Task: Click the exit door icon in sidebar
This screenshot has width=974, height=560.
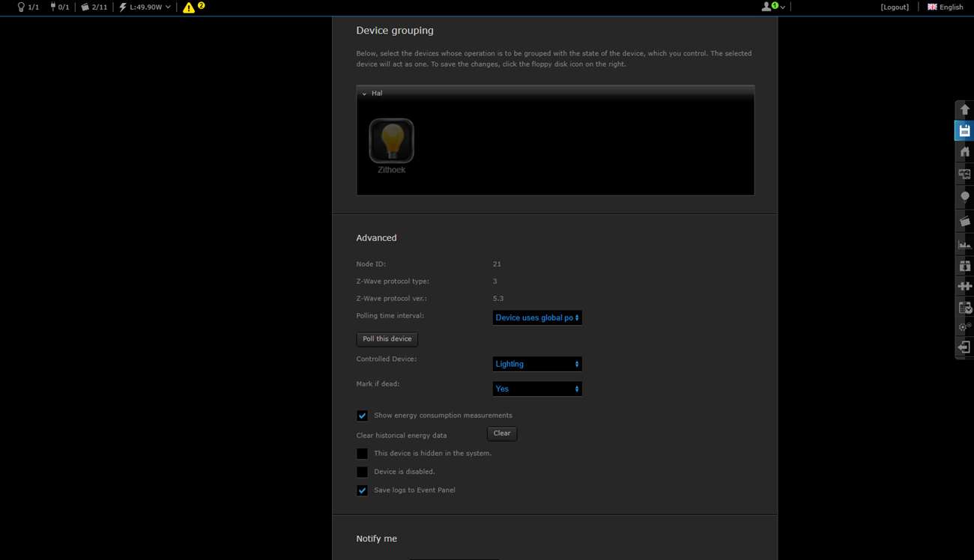Action: [x=964, y=347]
